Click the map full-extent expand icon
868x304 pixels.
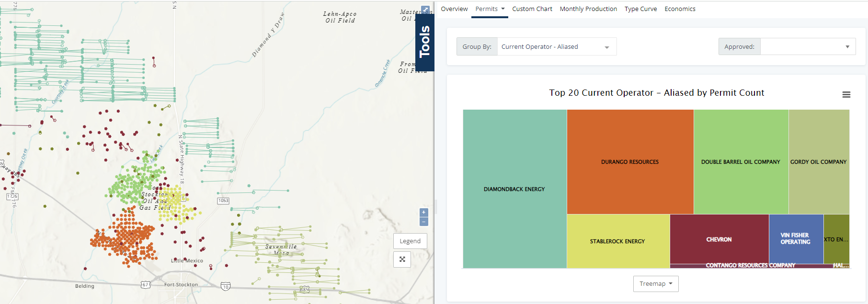[402, 259]
